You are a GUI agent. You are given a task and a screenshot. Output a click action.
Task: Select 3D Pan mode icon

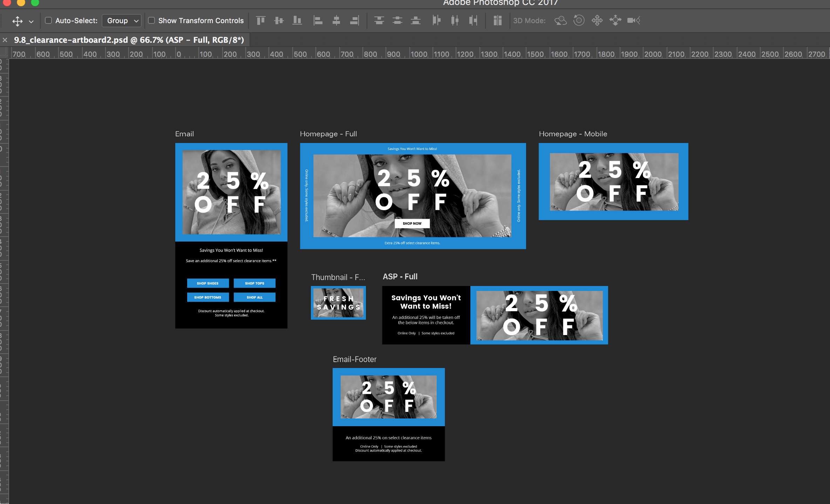coord(597,20)
